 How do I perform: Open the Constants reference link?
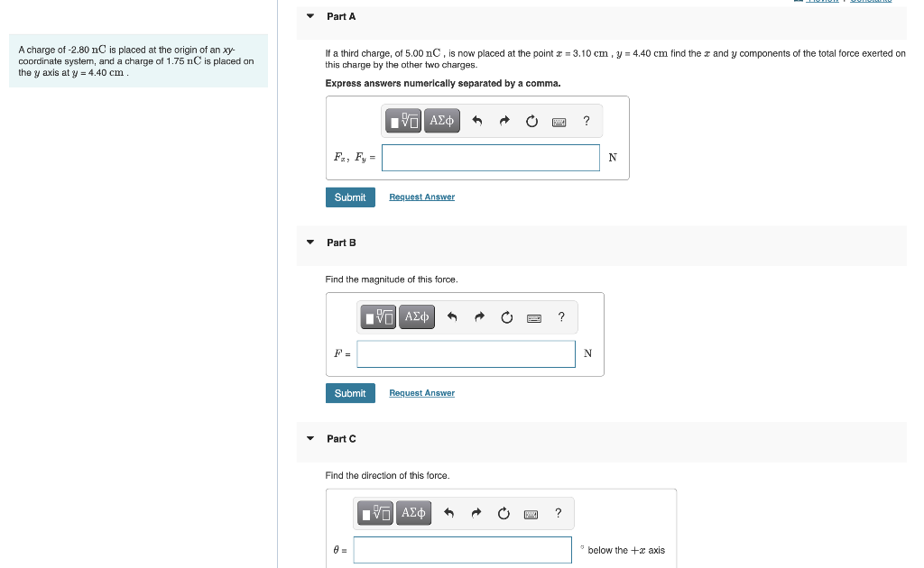tap(869, 1)
